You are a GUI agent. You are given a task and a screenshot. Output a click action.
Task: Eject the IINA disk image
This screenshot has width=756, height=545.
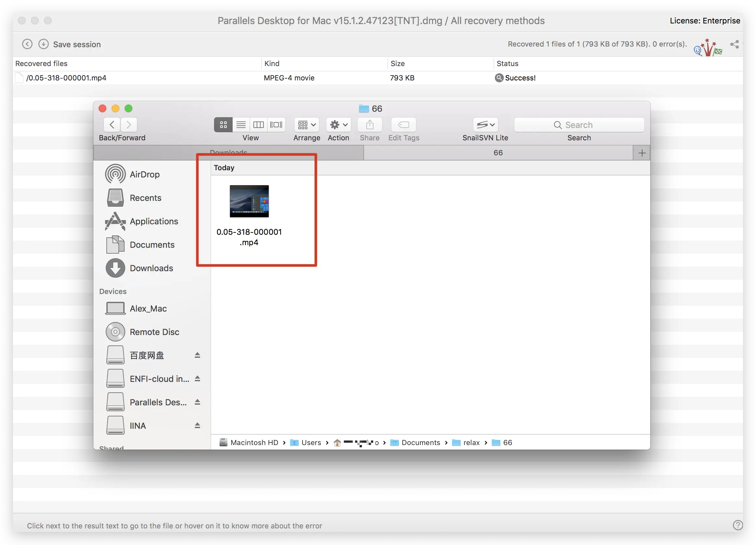(x=197, y=425)
